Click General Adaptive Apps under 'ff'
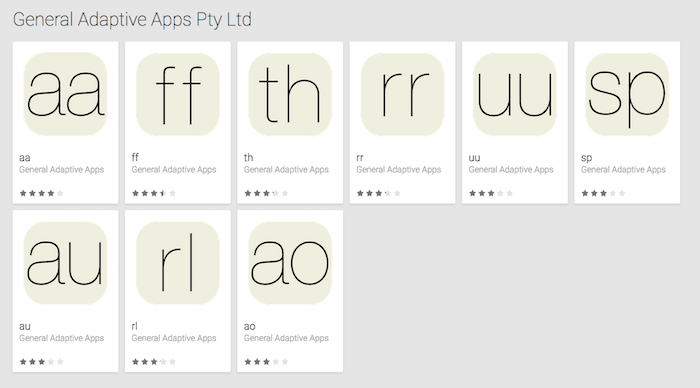This screenshot has width=700, height=388. (x=174, y=170)
